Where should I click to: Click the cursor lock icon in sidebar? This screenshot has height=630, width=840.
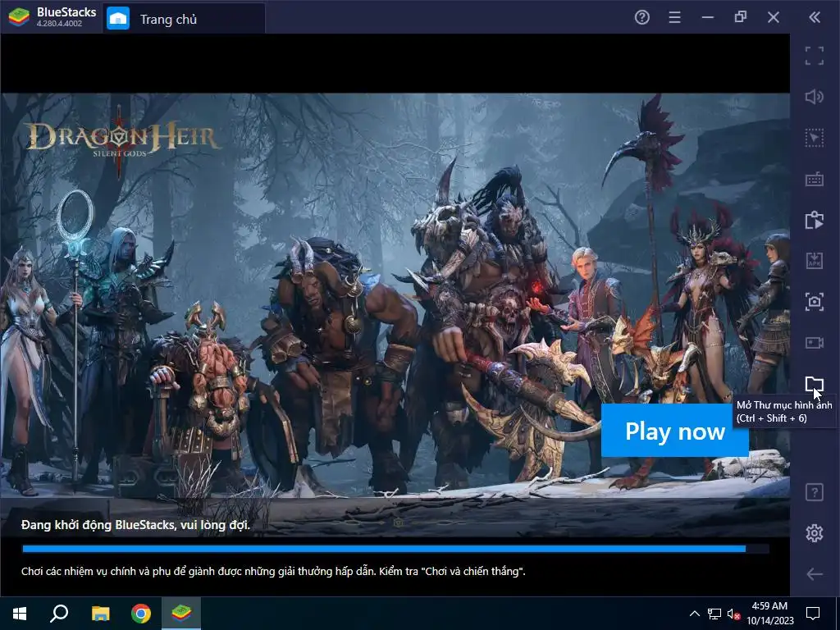click(x=815, y=138)
